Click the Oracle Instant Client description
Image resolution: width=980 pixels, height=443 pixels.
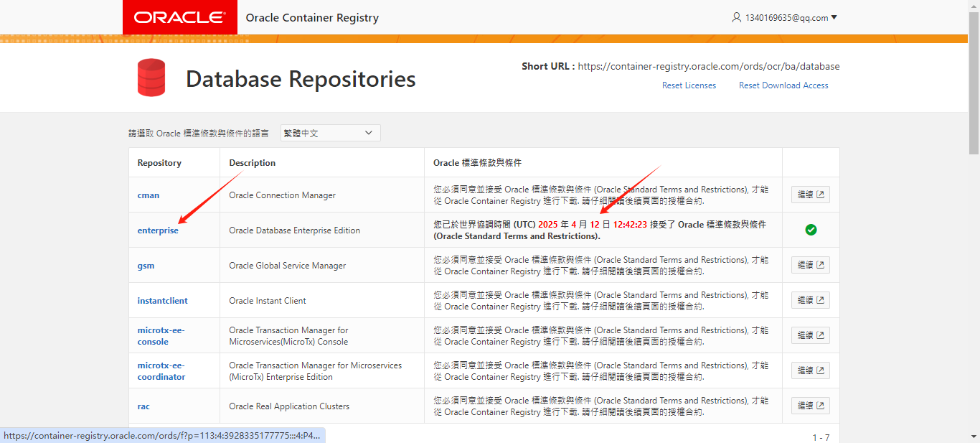pos(268,301)
